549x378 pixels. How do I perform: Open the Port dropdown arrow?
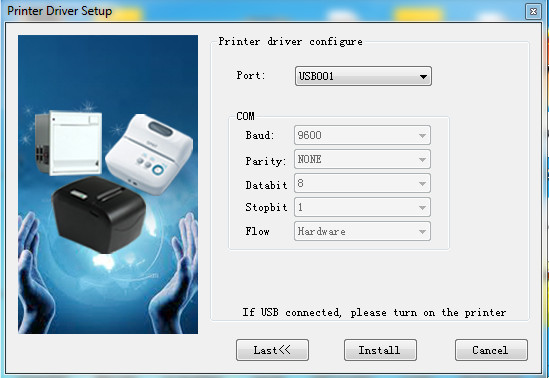[x=423, y=76]
